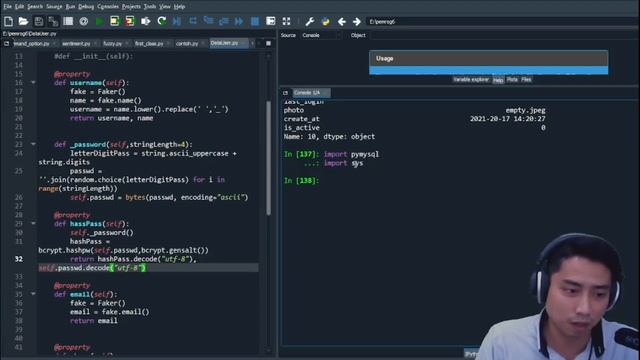Image resolution: width=640 pixels, height=360 pixels.
Task: Click Run selection or current line icon
Action: [x=145, y=21]
